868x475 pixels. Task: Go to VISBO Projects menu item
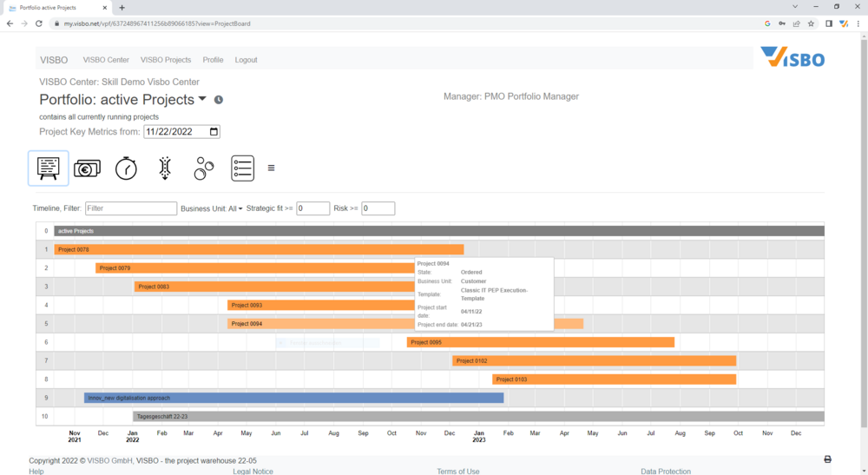click(x=166, y=60)
